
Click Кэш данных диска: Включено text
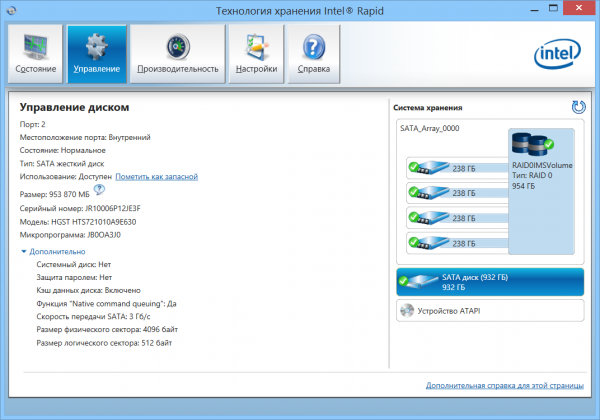[x=88, y=290]
